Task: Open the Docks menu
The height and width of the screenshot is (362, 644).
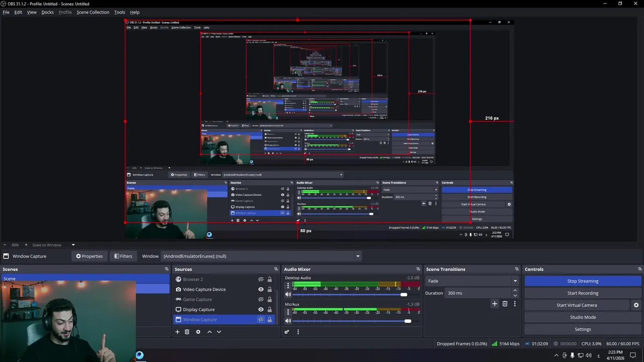Action: click(47, 12)
